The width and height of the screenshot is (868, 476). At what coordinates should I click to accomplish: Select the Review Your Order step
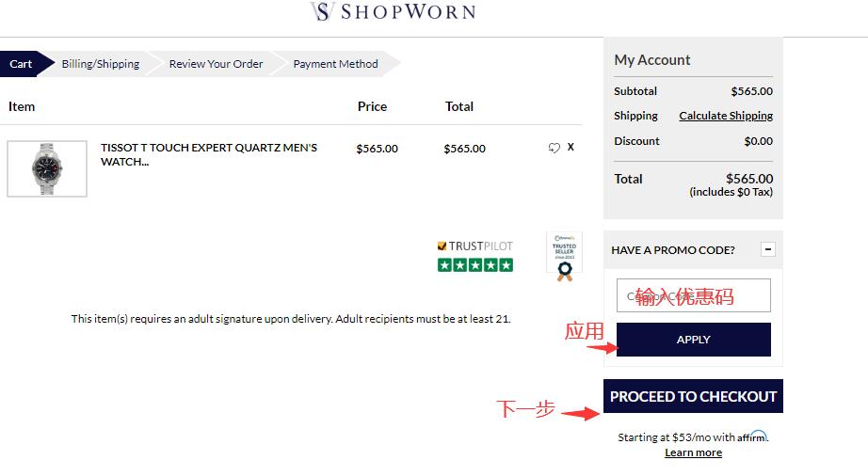[x=216, y=64]
